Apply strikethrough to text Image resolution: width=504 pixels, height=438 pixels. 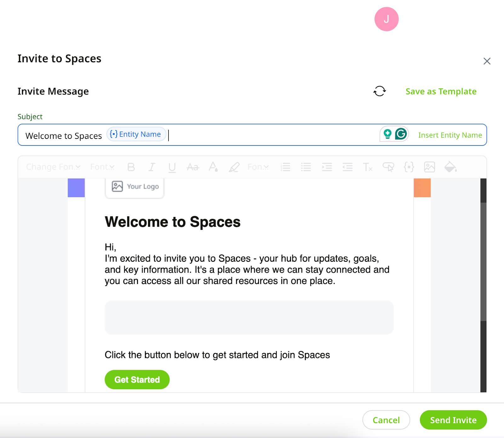[193, 167]
